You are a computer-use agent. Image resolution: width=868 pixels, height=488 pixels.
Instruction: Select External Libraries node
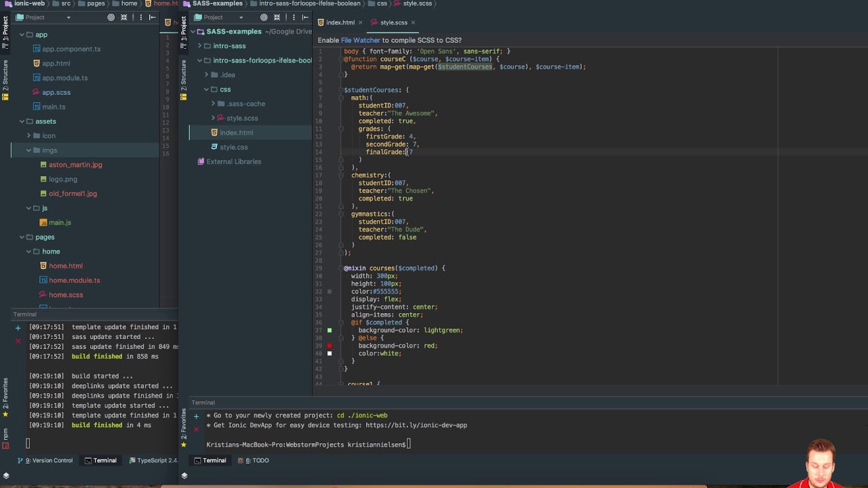click(x=233, y=162)
